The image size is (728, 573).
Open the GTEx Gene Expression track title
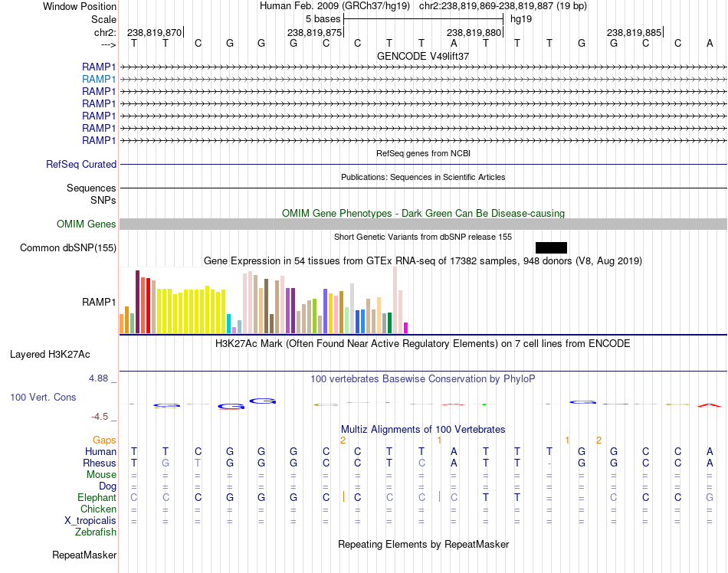[423, 261]
